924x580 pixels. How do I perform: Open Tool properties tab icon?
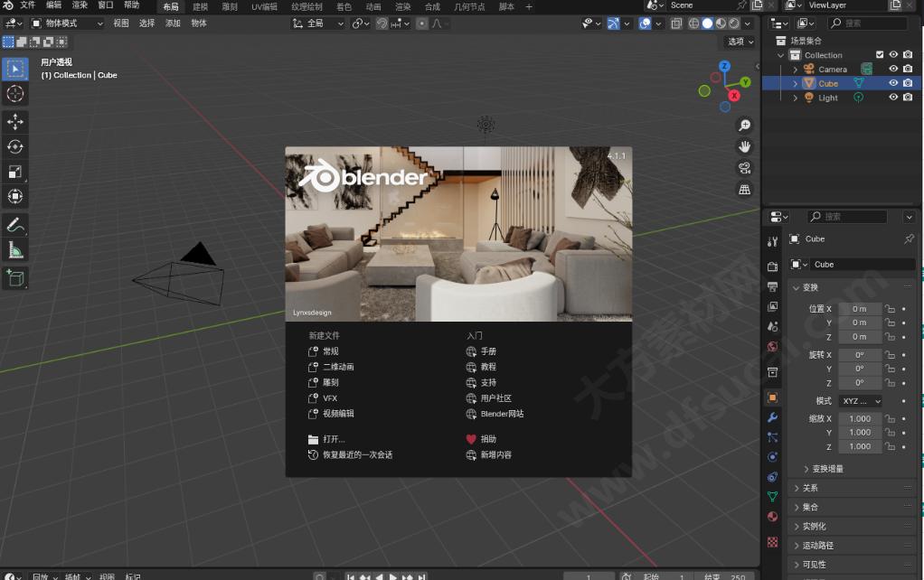pos(772,242)
